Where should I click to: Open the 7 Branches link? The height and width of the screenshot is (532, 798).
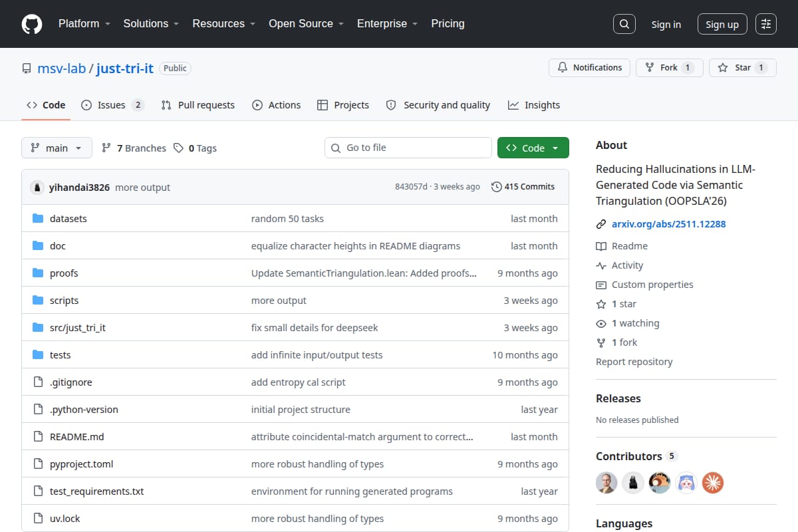[x=134, y=148]
